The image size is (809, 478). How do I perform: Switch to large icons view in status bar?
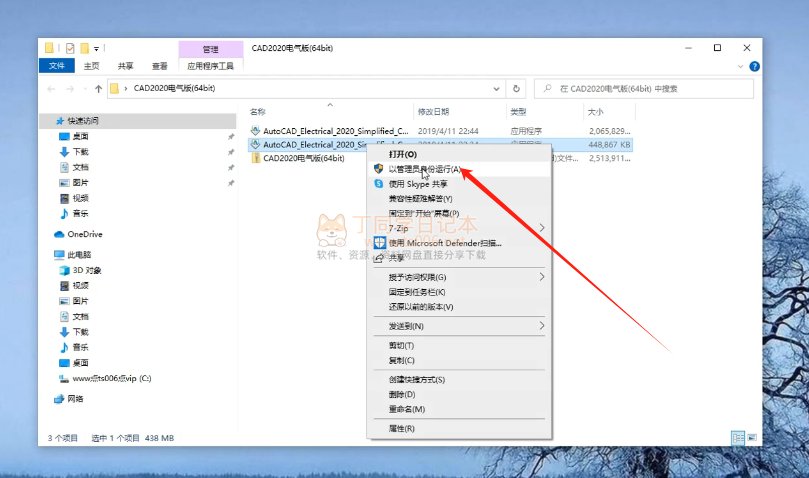[x=752, y=438]
